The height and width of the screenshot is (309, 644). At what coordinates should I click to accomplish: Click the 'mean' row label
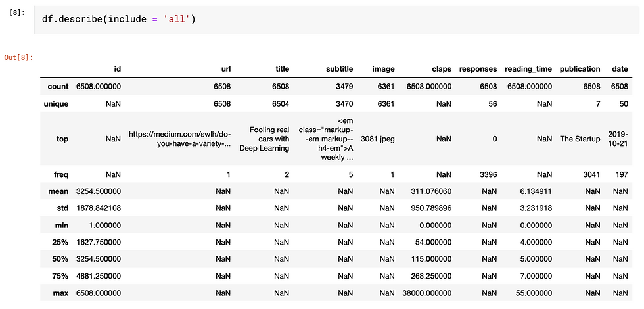(60, 191)
